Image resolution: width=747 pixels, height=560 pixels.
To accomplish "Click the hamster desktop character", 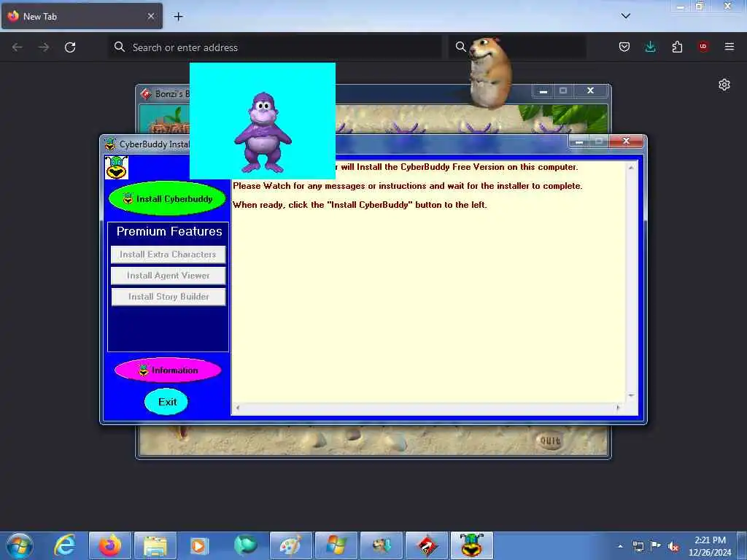I will (x=489, y=72).
